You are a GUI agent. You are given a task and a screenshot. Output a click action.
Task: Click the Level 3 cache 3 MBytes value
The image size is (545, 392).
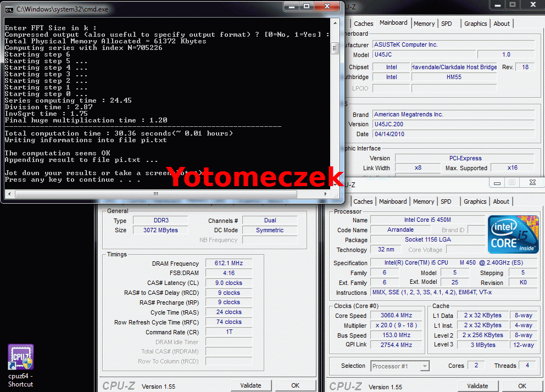click(483, 345)
